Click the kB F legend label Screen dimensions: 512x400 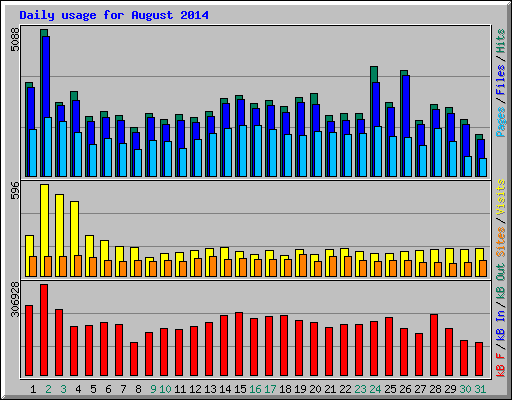(x=500, y=364)
